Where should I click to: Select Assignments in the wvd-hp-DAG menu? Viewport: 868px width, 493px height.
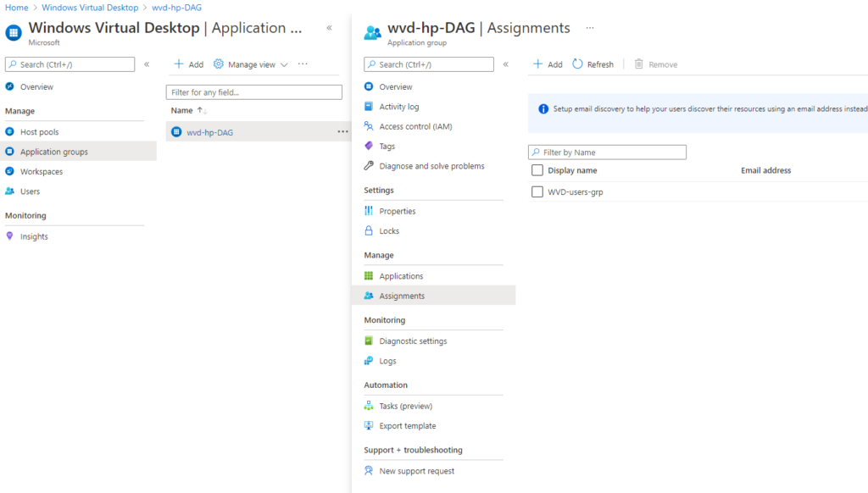pyautogui.click(x=433, y=296)
